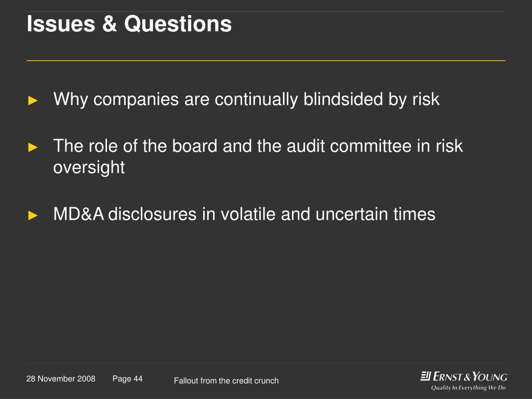Select the 'Quality In Everything We Do' tagline
The height and width of the screenshot is (399, 532).
click(468, 388)
